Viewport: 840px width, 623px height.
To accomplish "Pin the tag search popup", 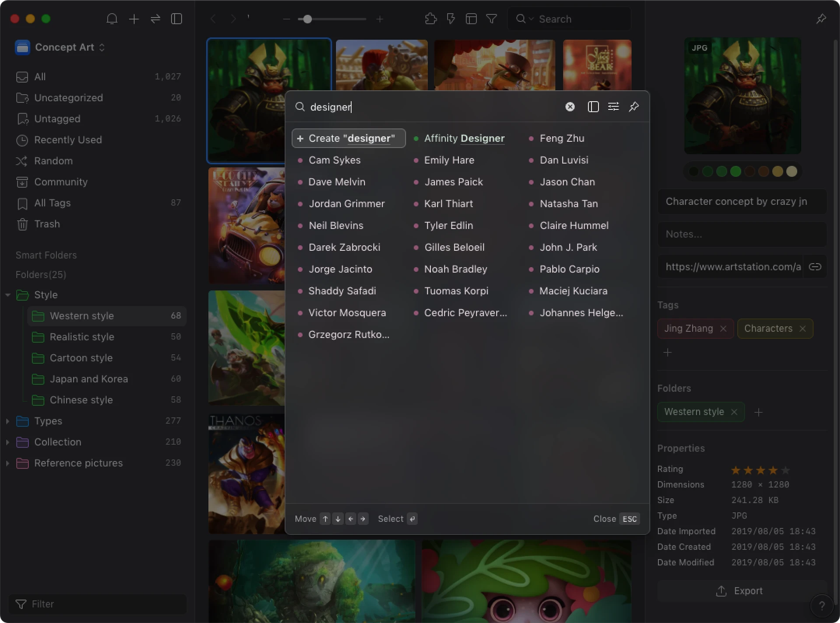I will (x=634, y=107).
